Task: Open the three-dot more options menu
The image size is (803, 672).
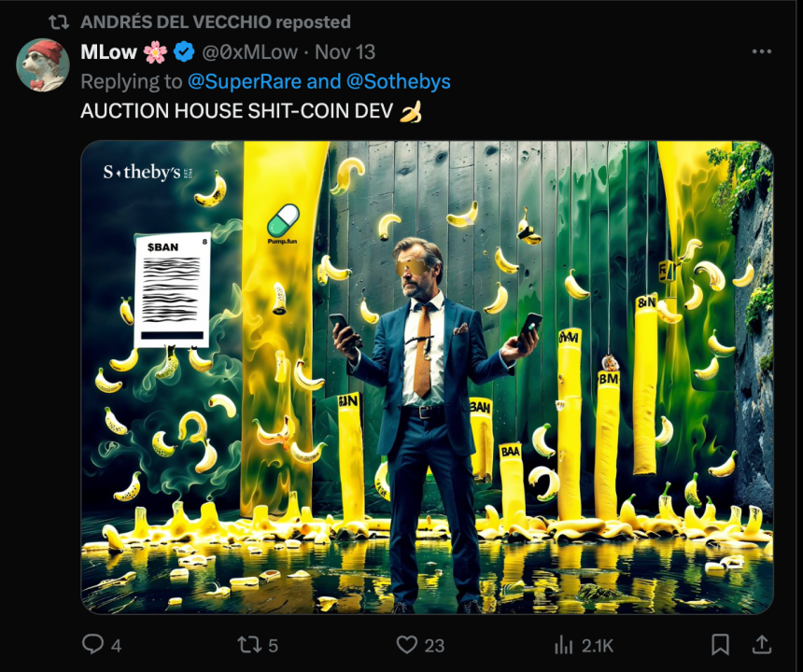Action: tap(762, 51)
